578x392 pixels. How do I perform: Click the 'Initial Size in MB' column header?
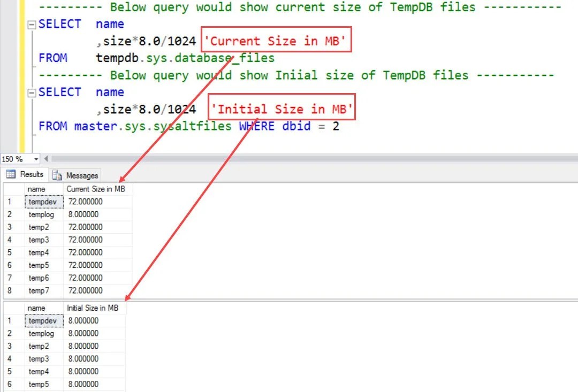click(94, 308)
